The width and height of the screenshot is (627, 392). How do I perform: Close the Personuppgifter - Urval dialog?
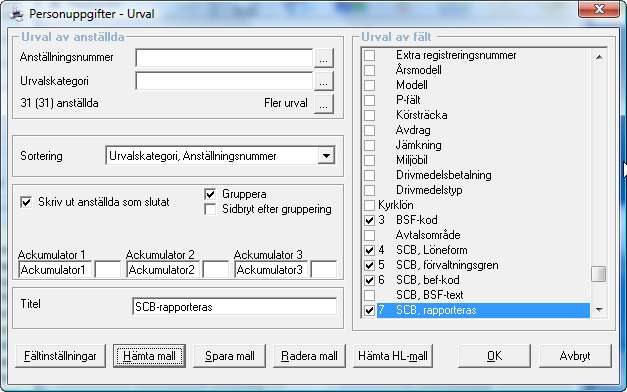tap(599, 10)
